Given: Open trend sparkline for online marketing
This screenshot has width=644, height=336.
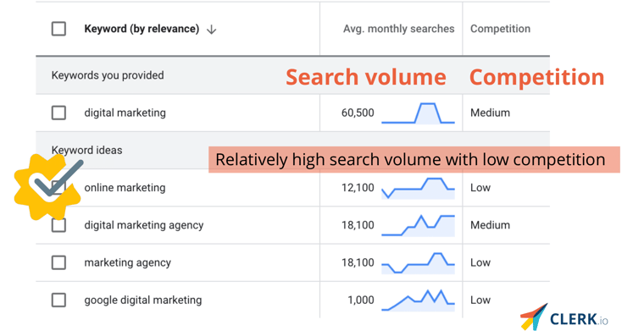Looking at the screenshot, I should [x=418, y=188].
